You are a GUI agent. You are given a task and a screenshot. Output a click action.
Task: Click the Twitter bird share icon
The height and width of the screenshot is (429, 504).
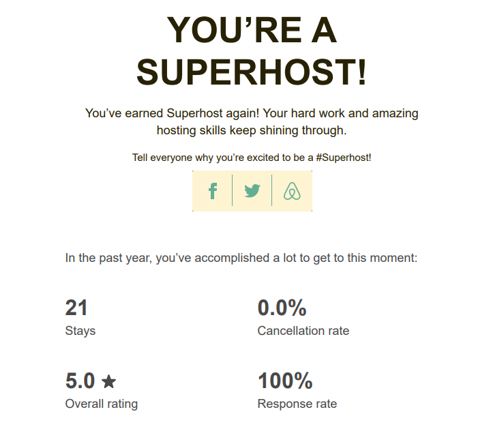252,190
